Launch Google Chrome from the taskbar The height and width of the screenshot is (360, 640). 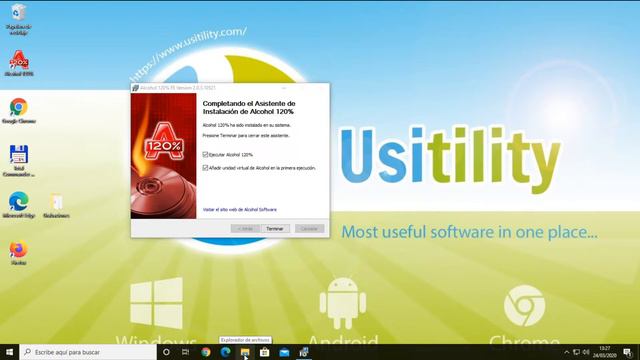[x=206, y=352]
